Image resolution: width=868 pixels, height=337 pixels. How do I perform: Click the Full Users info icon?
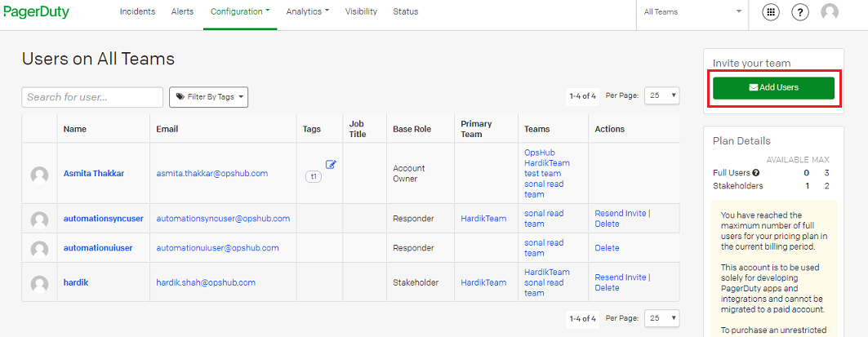tap(755, 172)
